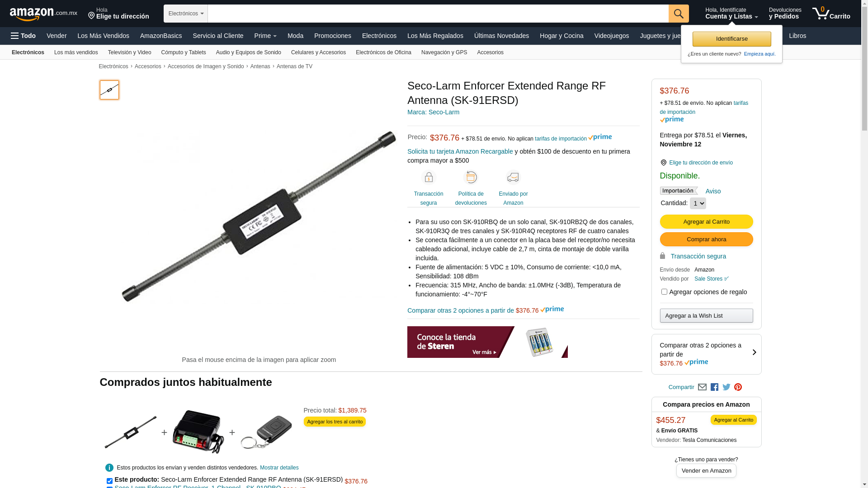868x488 pixels.
Task: Click Enviado por Amazon truck icon
Action: coord(513,177)
